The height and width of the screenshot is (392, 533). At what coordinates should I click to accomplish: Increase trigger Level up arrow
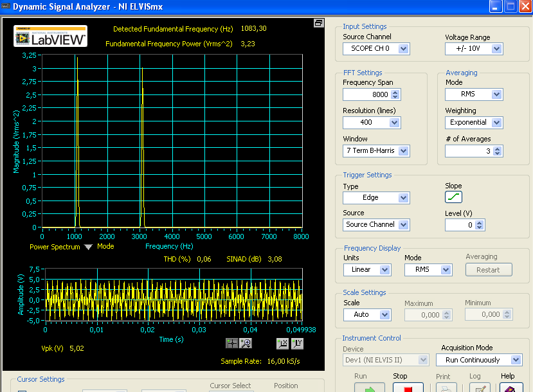[479, 222]
